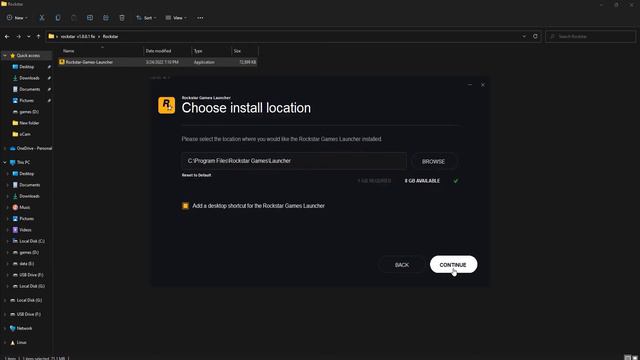Click BROWSE button for install location

(433, 162)
